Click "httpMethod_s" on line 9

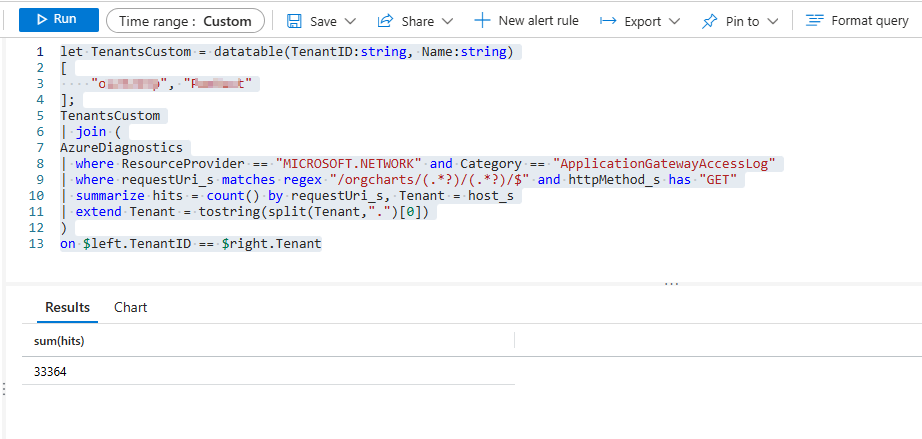pos(614,179)
